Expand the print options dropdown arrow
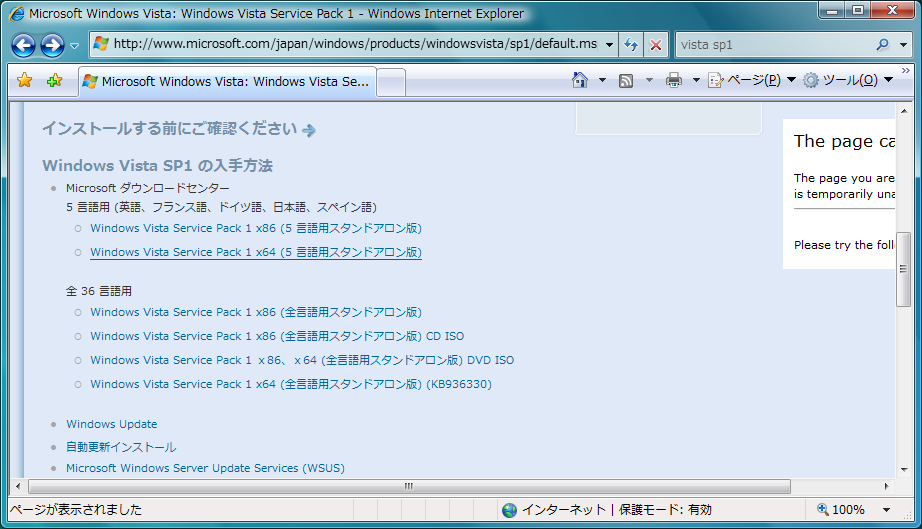This screenshot has width=922, height=529. click(696, 80)
